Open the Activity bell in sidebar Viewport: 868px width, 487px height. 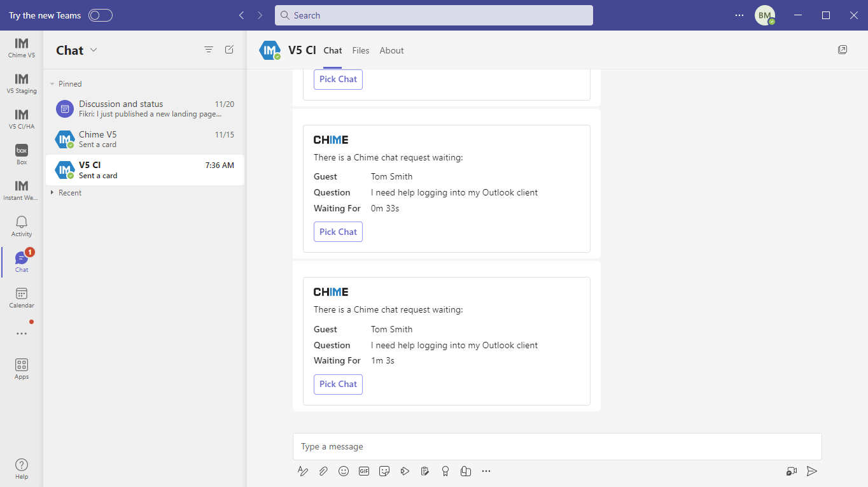(x=22, y=226)
